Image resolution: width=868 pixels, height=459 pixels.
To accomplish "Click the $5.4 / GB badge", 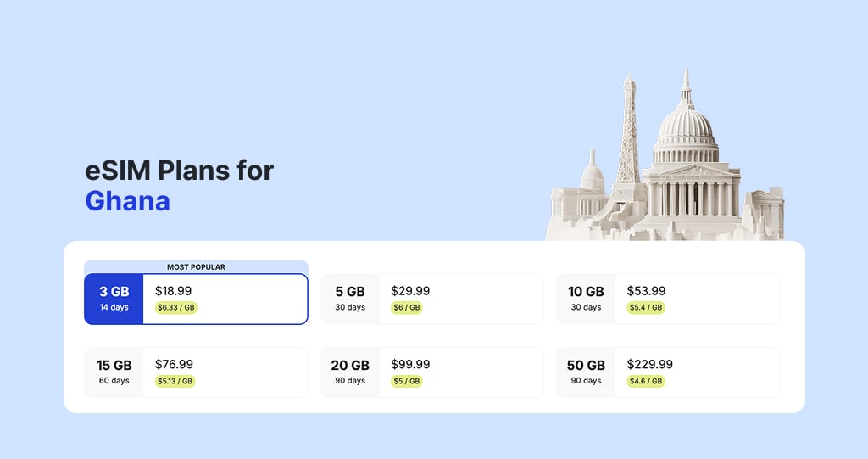I will coord(646,307).
